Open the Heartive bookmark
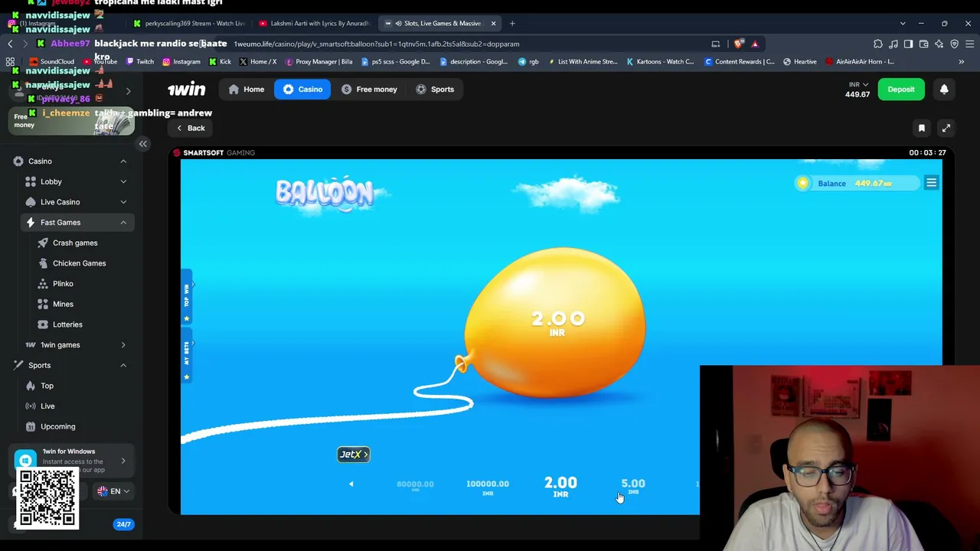This screenshot has width=980, height=551. (800, 62)
